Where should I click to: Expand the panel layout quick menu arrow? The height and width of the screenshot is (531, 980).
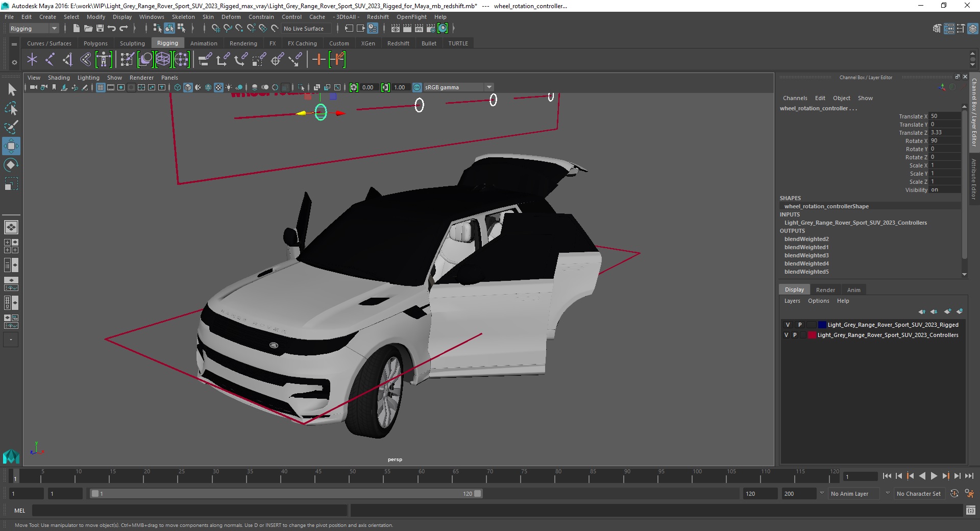tap(11, 340)
